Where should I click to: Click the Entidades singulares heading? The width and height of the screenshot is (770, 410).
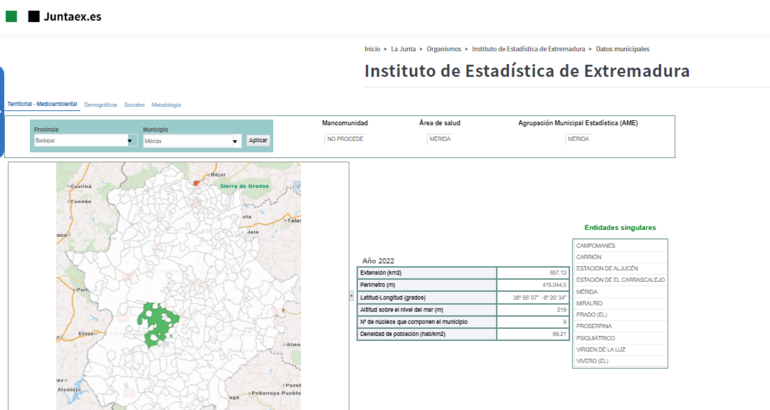(x=620, y=227)
